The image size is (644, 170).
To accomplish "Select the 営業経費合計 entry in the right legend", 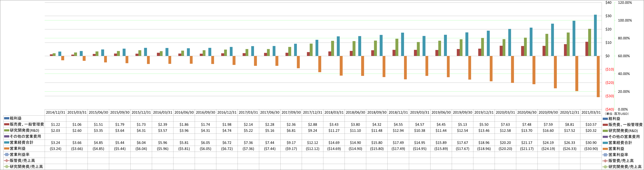I will pyautogui.click(x=618, y=143).
